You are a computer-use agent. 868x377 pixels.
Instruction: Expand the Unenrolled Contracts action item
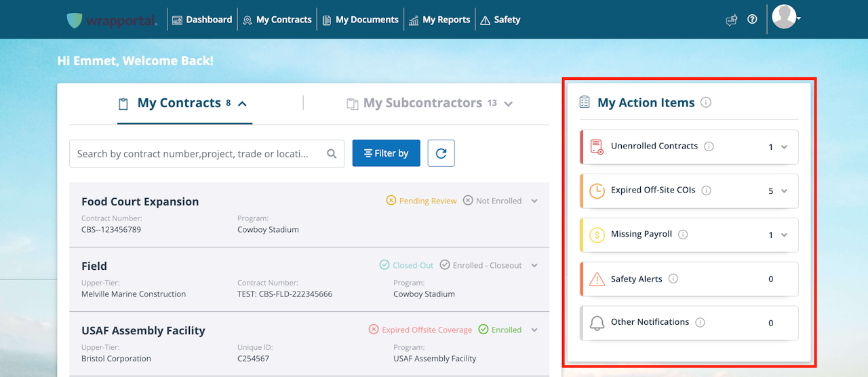click(785, 147)
